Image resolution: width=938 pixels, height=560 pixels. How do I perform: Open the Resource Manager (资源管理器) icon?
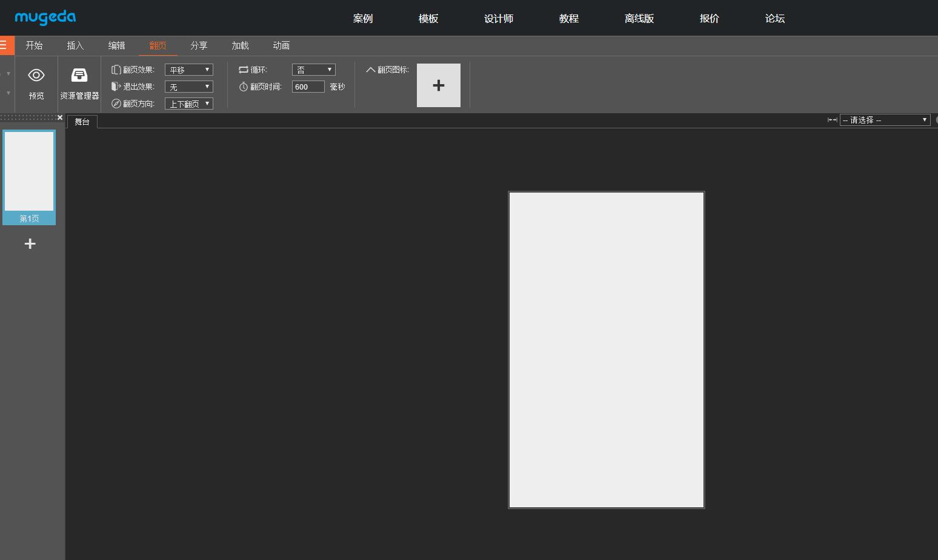coord(79,75)
